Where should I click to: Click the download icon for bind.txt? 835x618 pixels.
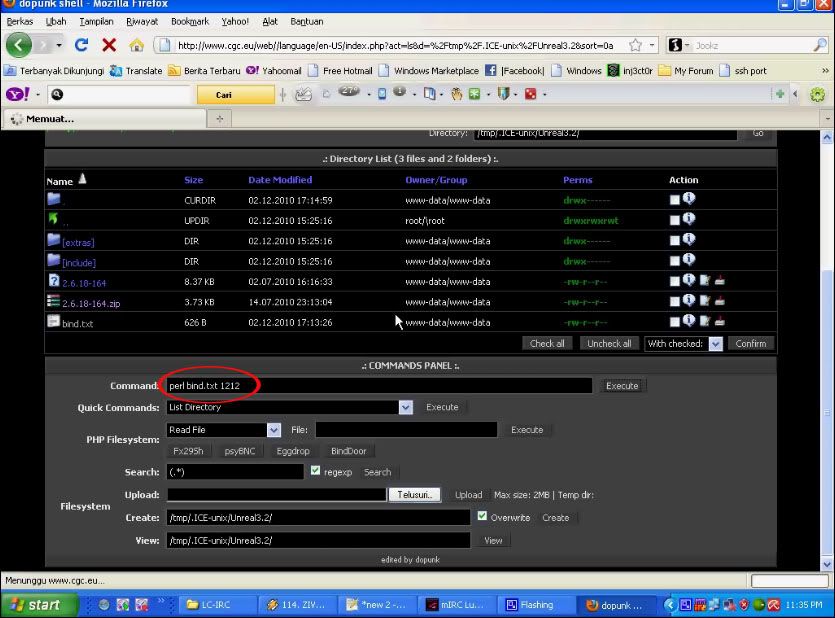719,321
